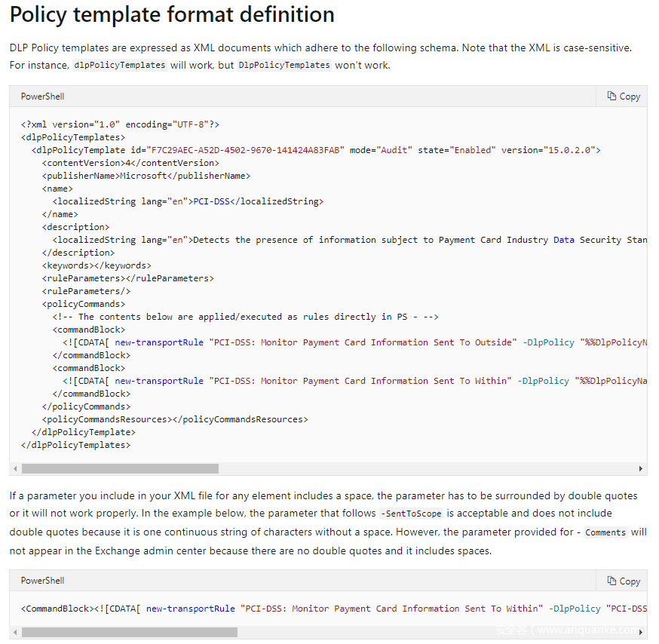Click the lowercase dlpPolicyTemplates inline code
The height and width of the screenshot is (644, 659).
(x=120, y=66)
